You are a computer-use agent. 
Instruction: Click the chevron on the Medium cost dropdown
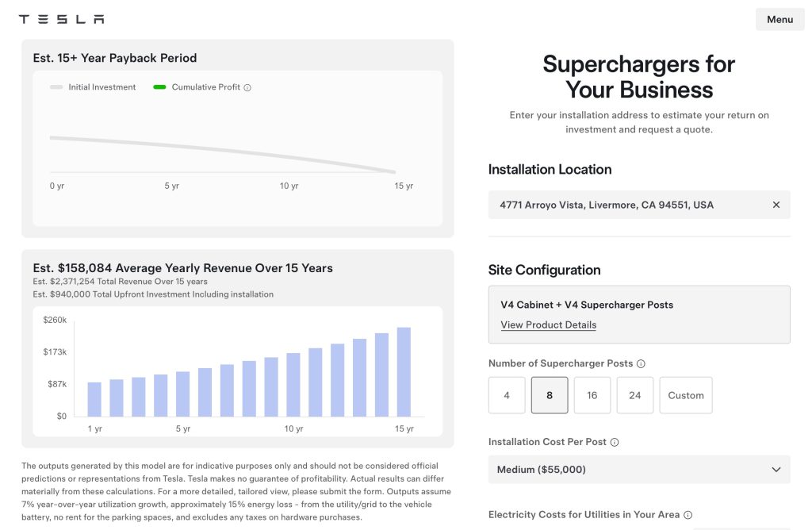click(x=776, y=469)
